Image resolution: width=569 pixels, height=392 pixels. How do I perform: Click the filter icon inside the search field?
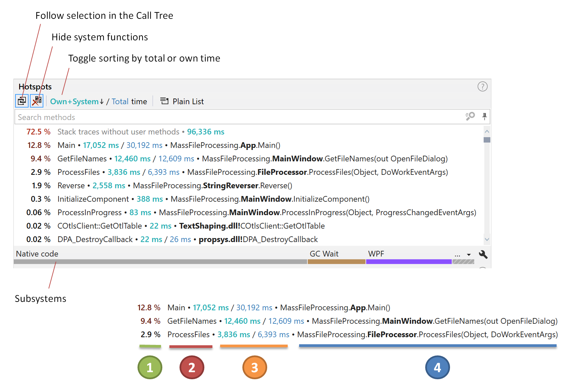point(470,117)
